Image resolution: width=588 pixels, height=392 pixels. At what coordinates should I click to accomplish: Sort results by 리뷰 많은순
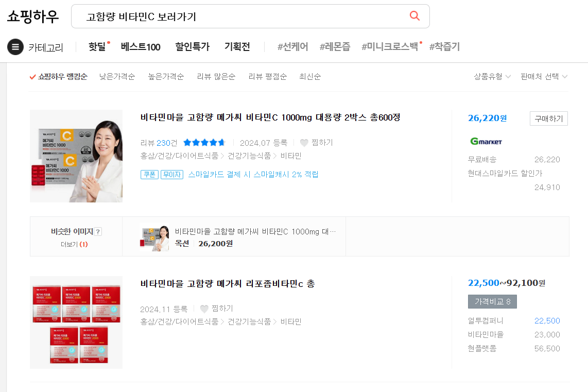click(x=216, y=77)
